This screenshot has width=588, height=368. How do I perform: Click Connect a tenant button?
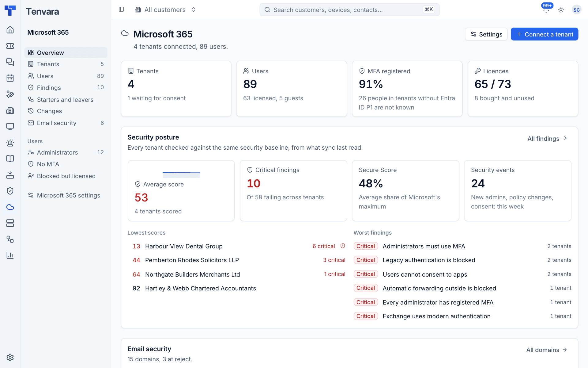point(544,34)
